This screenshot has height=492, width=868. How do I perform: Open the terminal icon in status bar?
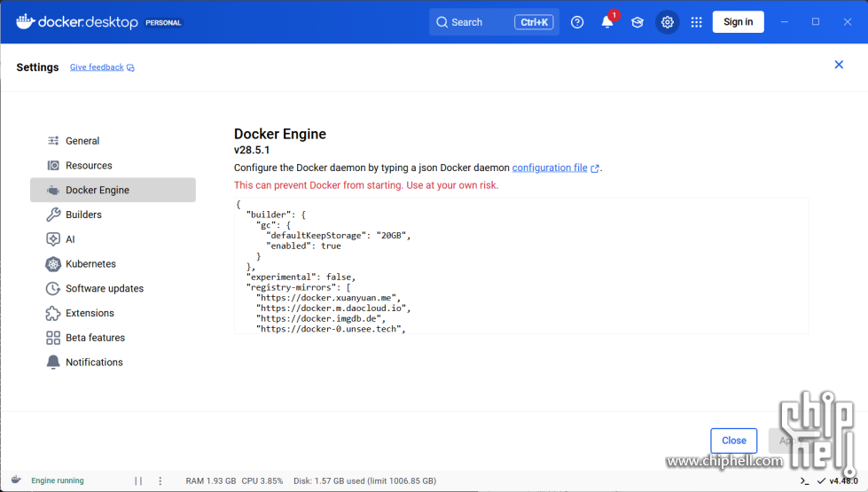pyautogui.click(x=804, y=480)
